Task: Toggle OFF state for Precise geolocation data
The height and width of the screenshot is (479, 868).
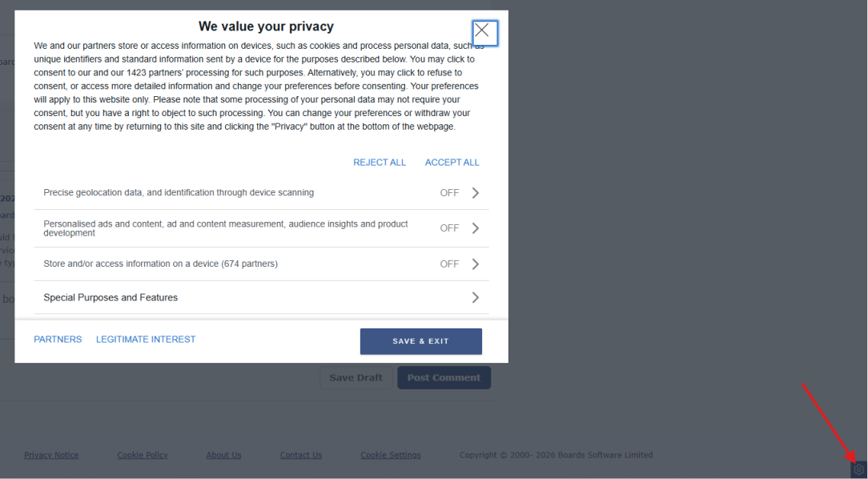Action: coord(449,193)
